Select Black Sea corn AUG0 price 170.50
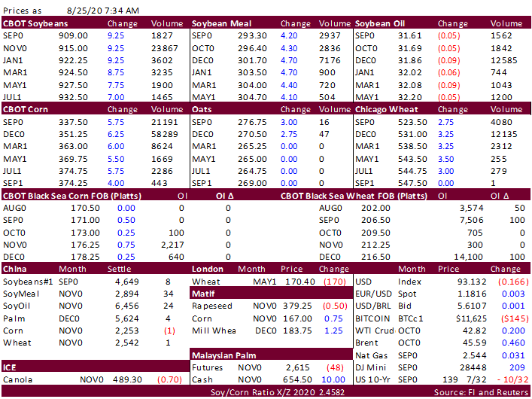The image size is (532, 399). point(85,208)
